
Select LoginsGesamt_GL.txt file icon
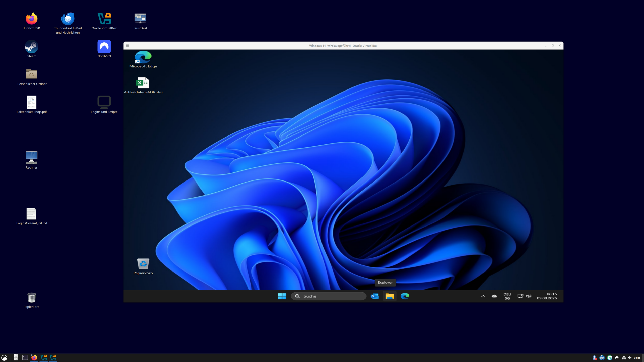pyautogui.click(x=32, y=216)
